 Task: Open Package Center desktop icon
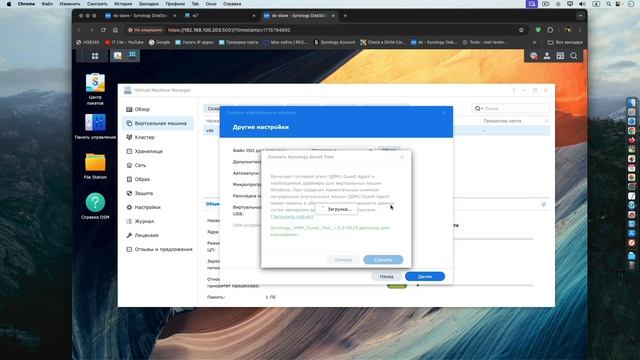point(95,89)
